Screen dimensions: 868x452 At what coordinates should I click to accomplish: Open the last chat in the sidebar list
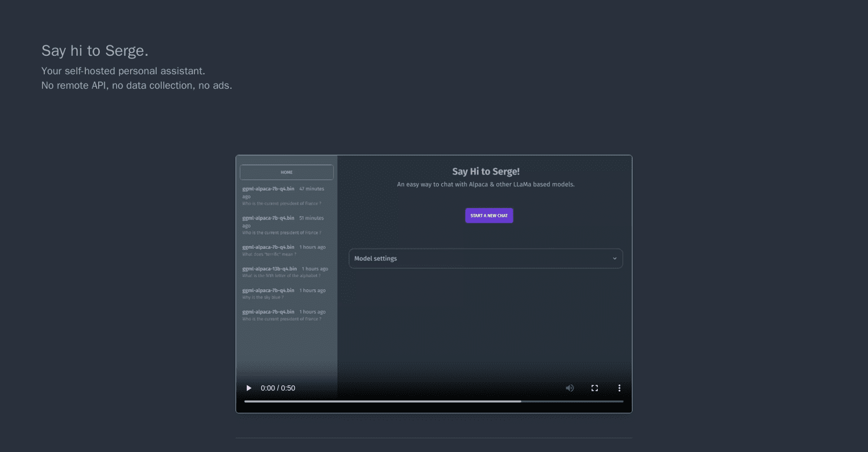283,315
